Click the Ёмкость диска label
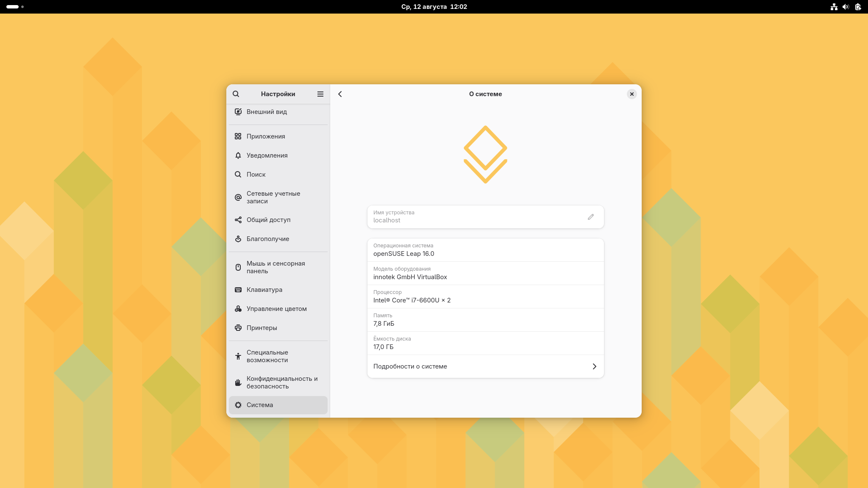 (392, 339)
